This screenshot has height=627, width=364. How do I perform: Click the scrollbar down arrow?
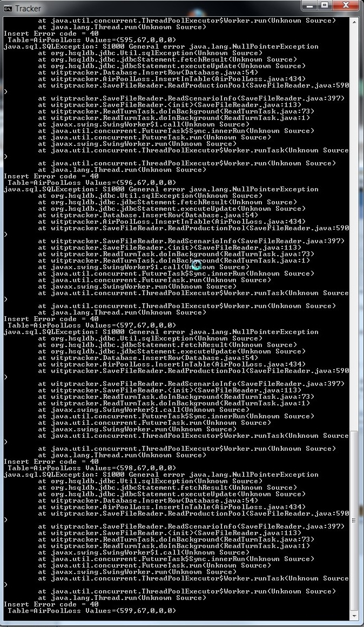pos(354,617)
